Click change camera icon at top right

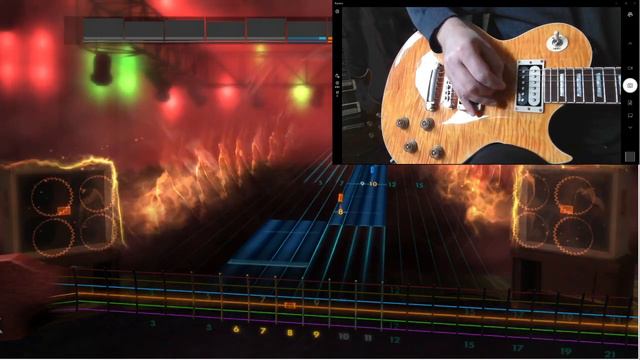coord(630,15)
